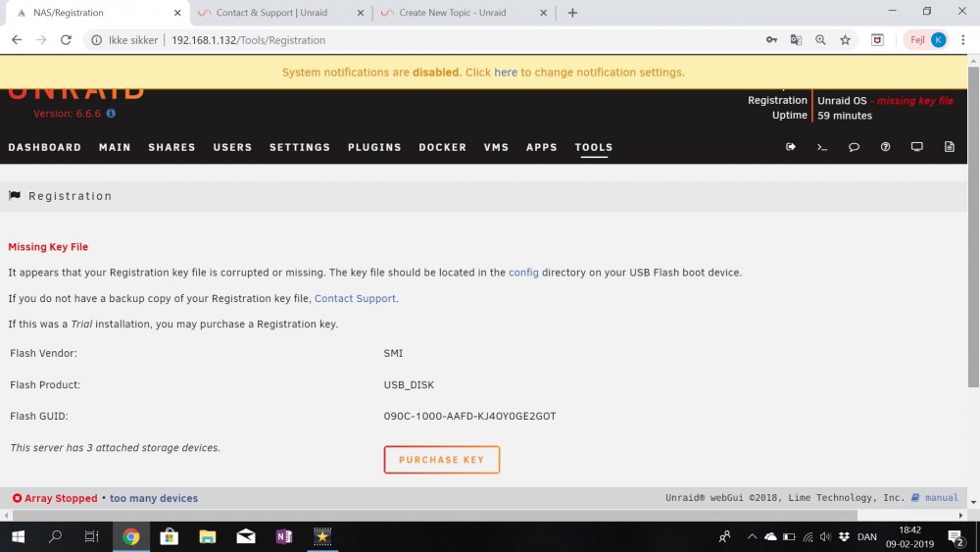Show hidden tray icons chevron
The height and width of the screenshot is (552, 980).
pos(752,536)
